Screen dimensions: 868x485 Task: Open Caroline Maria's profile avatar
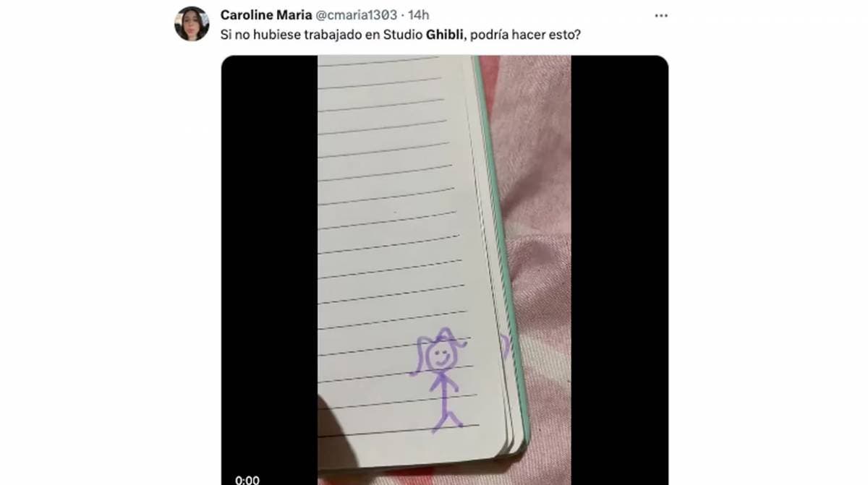pyautogui.click(x=192, y=24)
